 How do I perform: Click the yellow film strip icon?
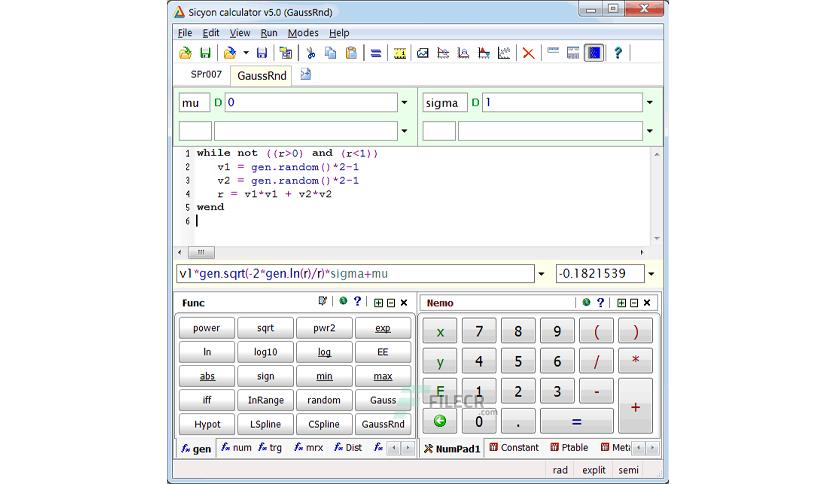pos(399,53)
